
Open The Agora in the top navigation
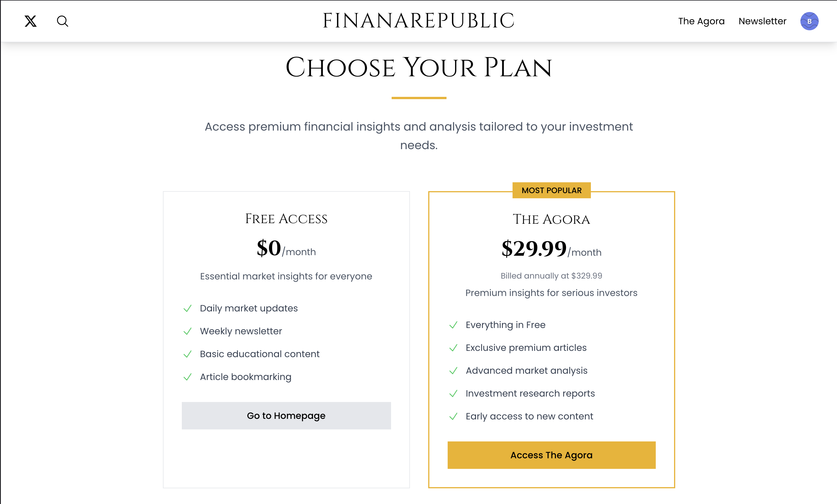coord(701,21)
